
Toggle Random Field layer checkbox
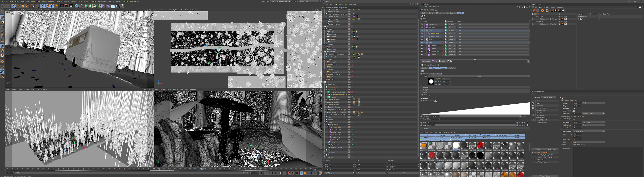coord(422,52)
